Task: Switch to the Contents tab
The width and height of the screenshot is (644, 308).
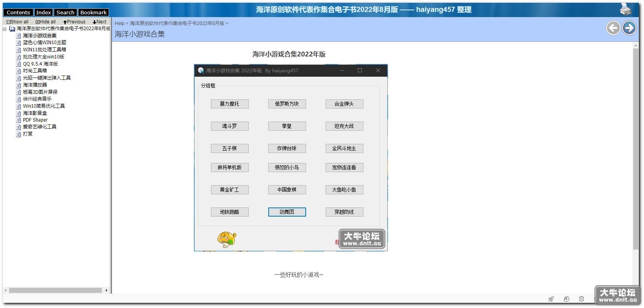Action: (18, 13)
